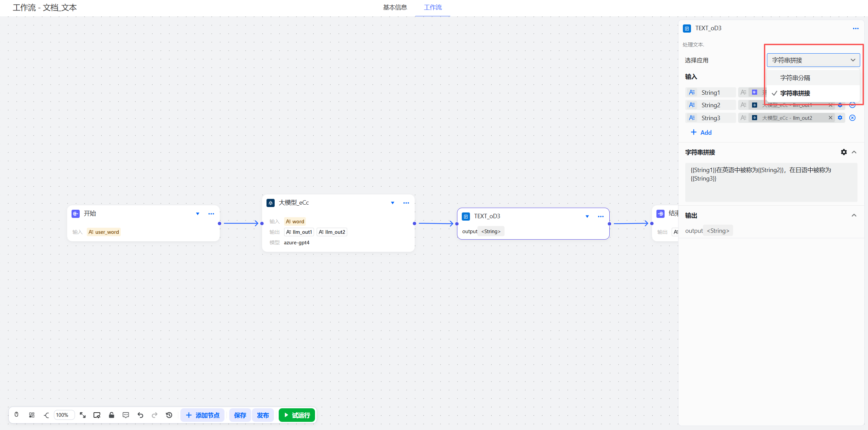Switch to the 基本信息 tab
The height and width of the screenshot is (430, 868).
point(395,7)
